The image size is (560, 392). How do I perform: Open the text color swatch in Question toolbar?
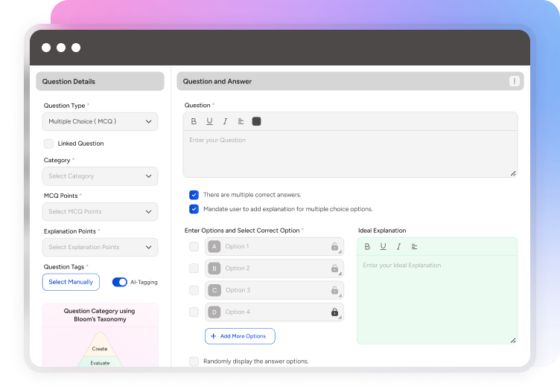click(x=257, y=121)
